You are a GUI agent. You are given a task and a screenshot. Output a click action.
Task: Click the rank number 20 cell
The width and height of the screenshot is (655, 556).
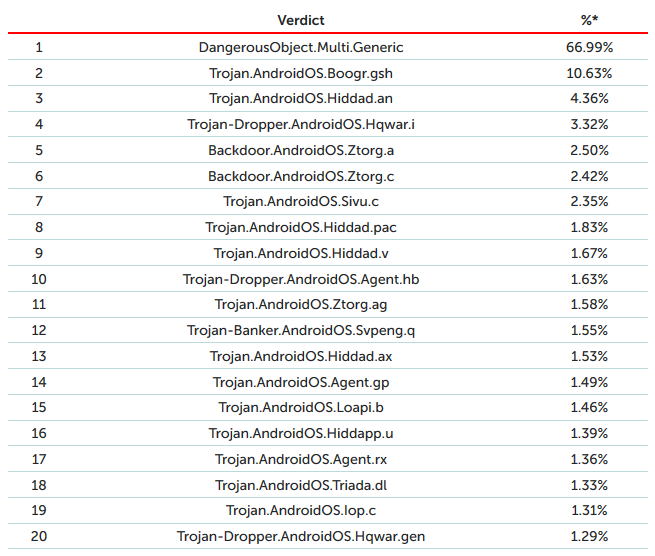(39, 536)
